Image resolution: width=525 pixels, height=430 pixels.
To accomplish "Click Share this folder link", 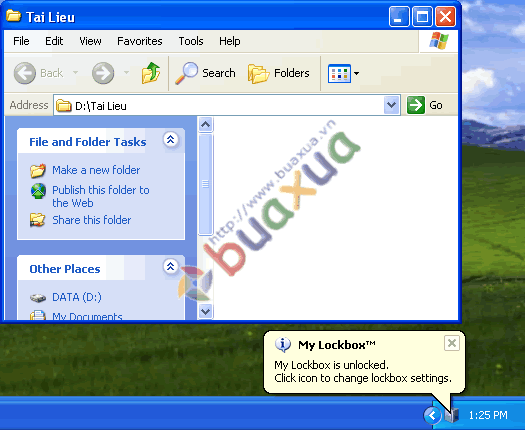I will (x=91, y=220).
